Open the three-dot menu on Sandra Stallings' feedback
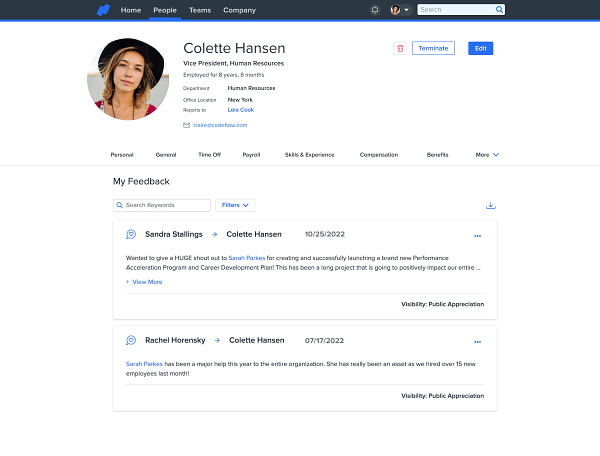The width and height of the screenshot is (600, 456). [477, 236]
